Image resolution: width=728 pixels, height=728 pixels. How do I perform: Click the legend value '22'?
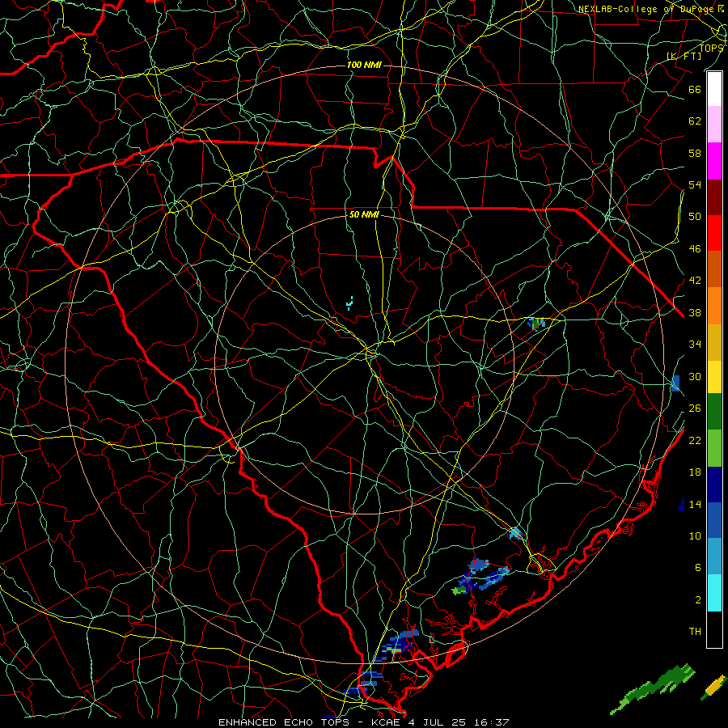pyautogui.click(x=695, y=440)
